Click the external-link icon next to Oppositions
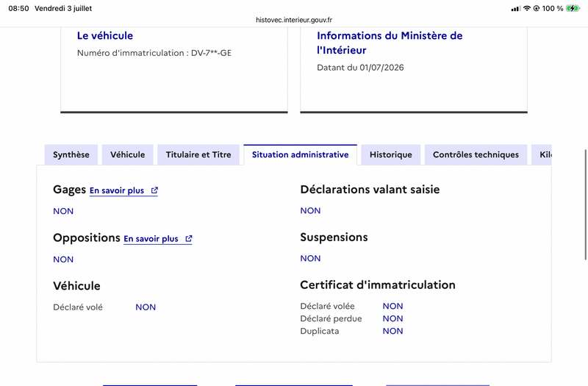The height and width of the screenshot is (386, 588). coord(189,238)
